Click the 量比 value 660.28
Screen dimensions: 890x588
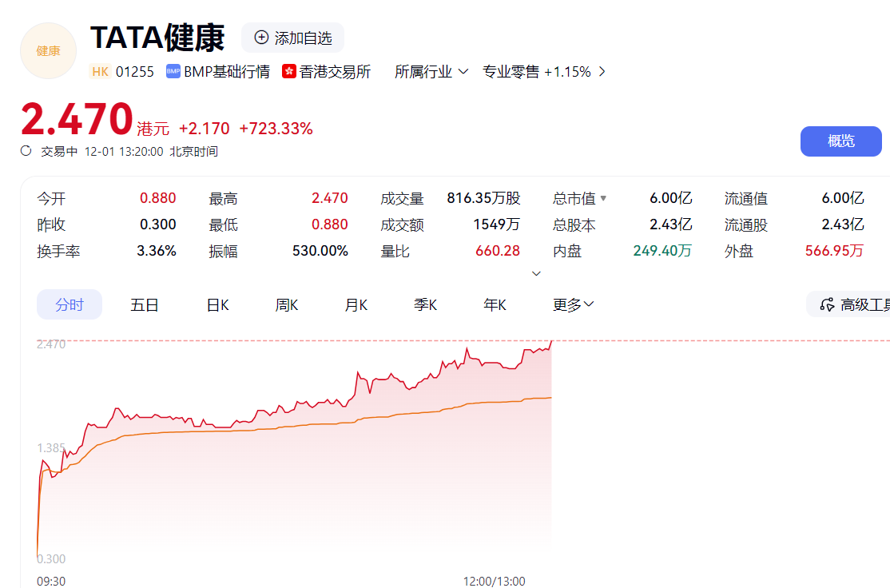[x=498, y=251]
